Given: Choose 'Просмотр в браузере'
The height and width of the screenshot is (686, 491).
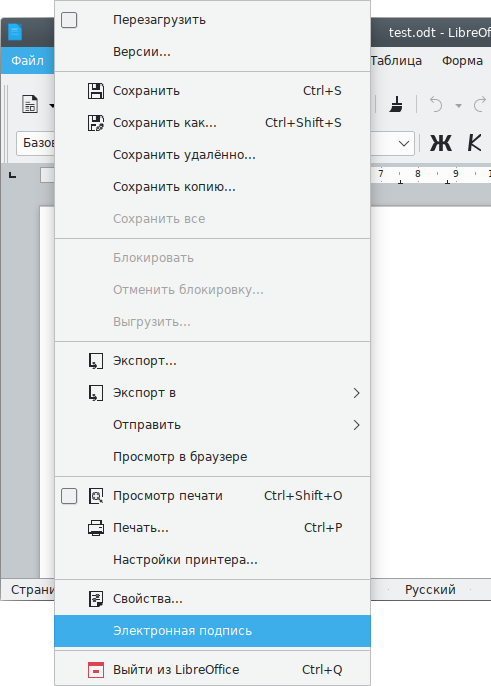Looking at the screenshot, I should pos(212,457).
